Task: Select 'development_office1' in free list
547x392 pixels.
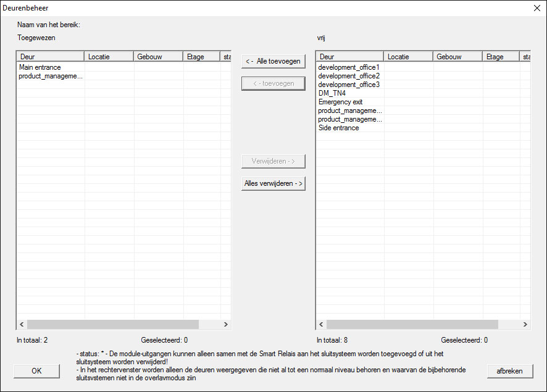Action: (x=349, y=67)
